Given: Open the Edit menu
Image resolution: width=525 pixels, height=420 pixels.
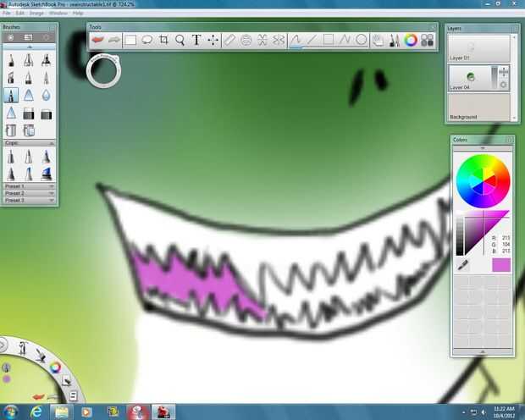Looking at the screenshot, I should (20, 13).
